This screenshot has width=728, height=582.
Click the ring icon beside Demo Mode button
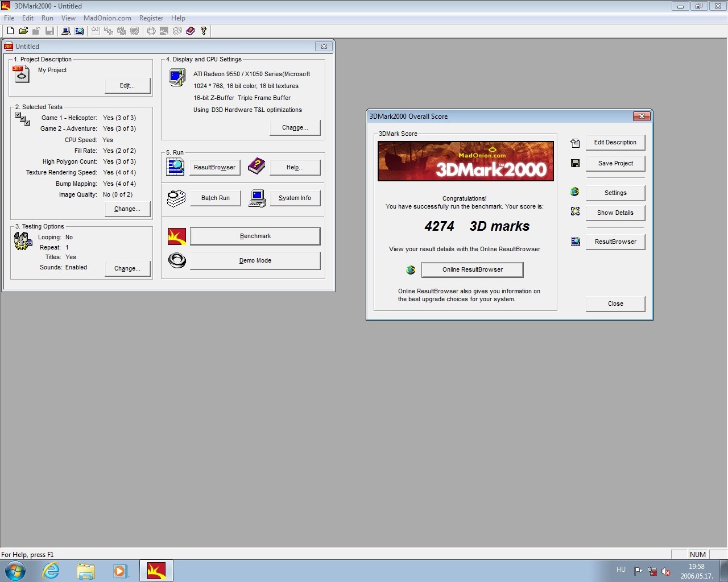(x=177, y=260)
